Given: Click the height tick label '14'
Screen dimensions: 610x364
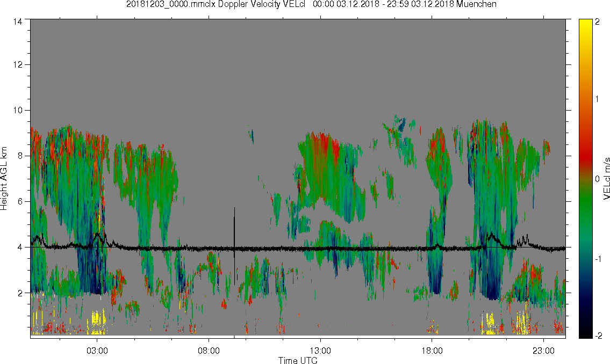Looking at the screenshot, I should click(18, 22).
